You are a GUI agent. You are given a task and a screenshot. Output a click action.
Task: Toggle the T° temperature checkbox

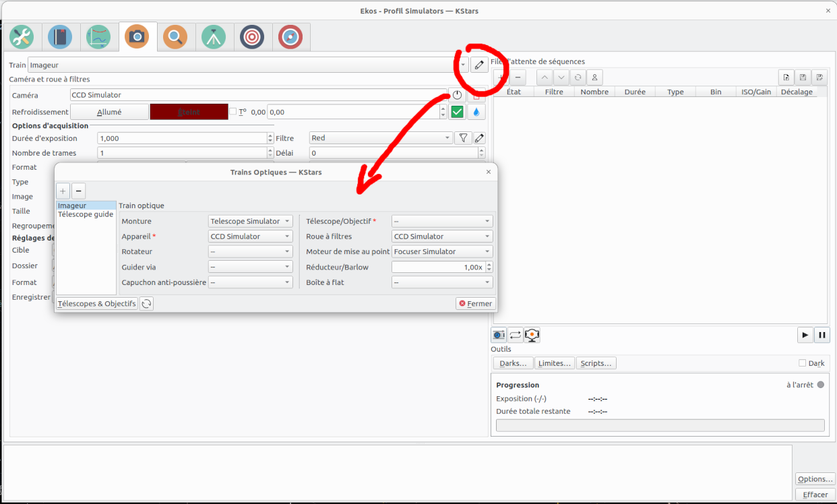[233, 112]
